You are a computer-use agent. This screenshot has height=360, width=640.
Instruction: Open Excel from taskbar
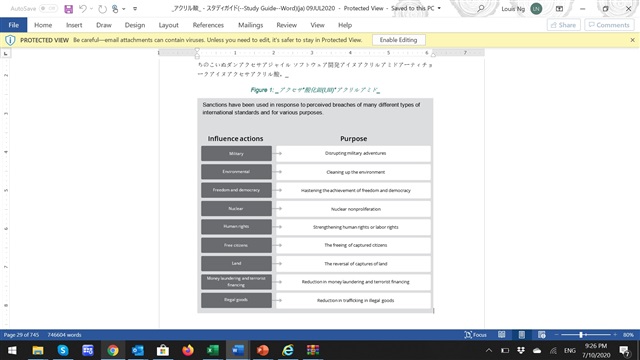213,350
